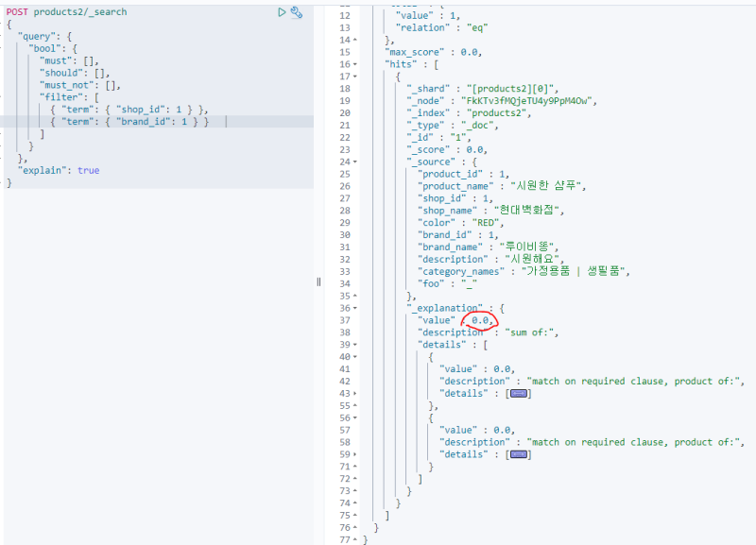Screen dimensions: 756x545
Task: Click the "_id" : "1" line
Action: click(438, 137)
